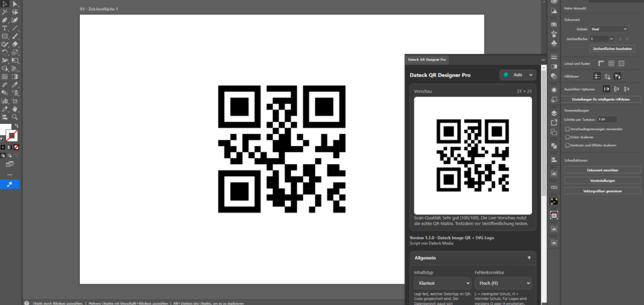644x305 pixels.
Task: Collapse QR Designer panel with double chevron
Action: coord(543,60)
